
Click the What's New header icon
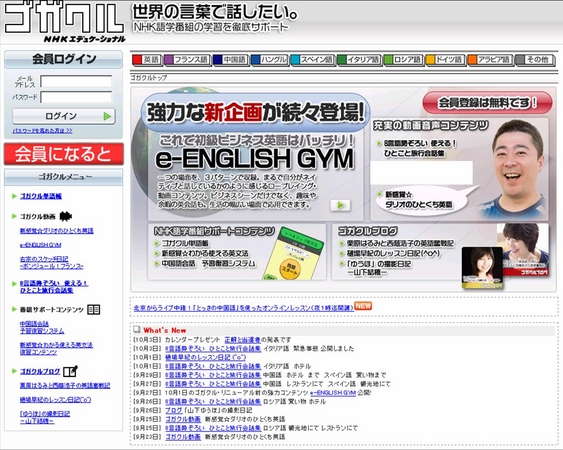pyautogui.click(x=137, y=329)
